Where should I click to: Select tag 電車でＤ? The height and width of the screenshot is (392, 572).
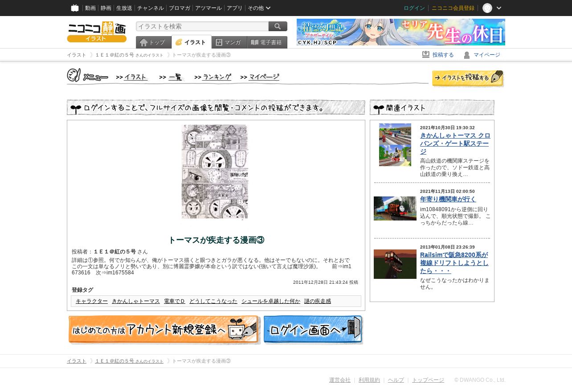175,301
